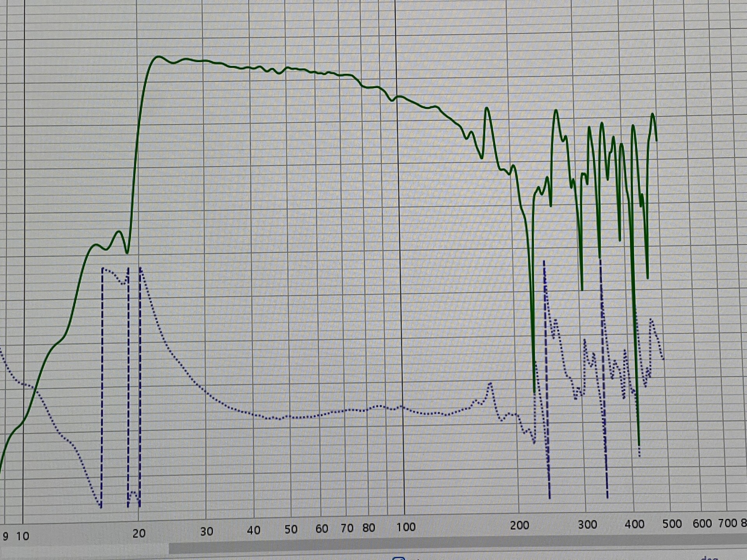
Task: Click the 300 Hz frequency axis label
Action: [587, 525]
